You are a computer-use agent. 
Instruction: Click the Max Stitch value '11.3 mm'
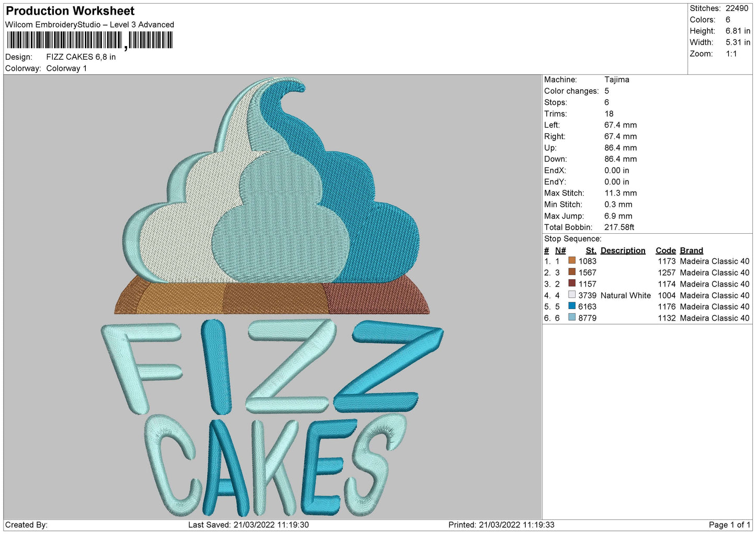coord(620,193)
